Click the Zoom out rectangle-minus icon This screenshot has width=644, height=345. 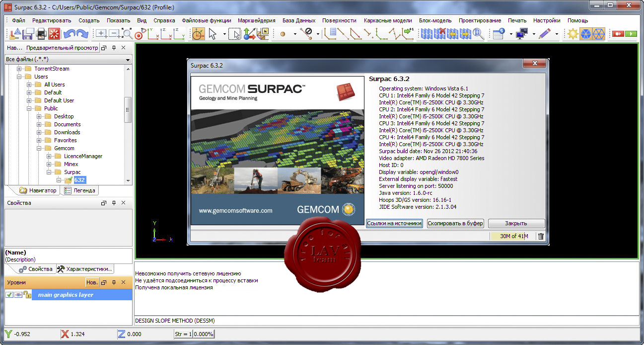coord(114,34)
